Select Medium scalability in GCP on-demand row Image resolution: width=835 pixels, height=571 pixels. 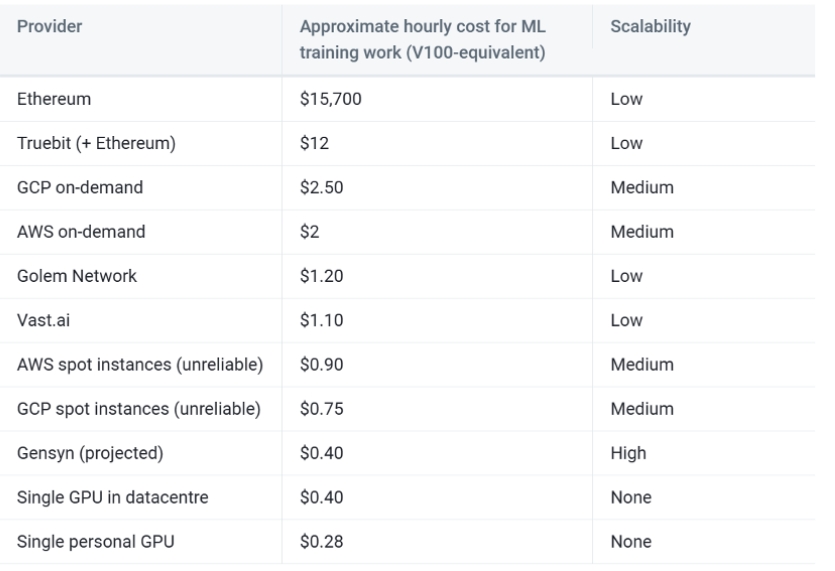[x=642, y=187]
